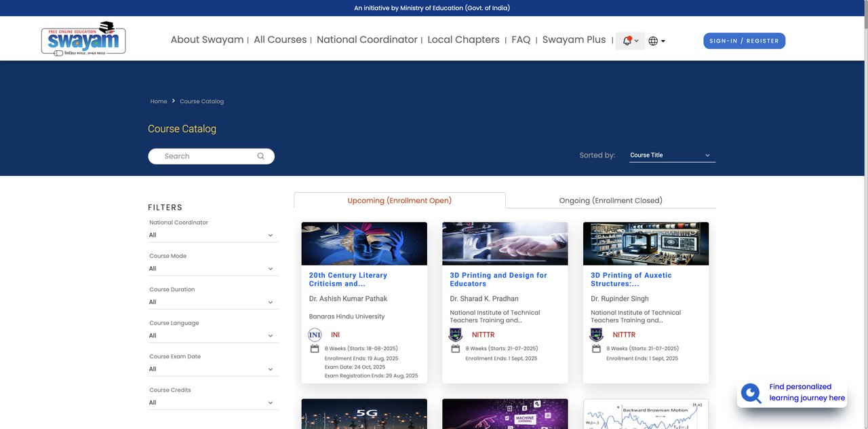Open Local Chapters menu item
The width and height of the screenshot is (868, 429).
click(463, 39)
